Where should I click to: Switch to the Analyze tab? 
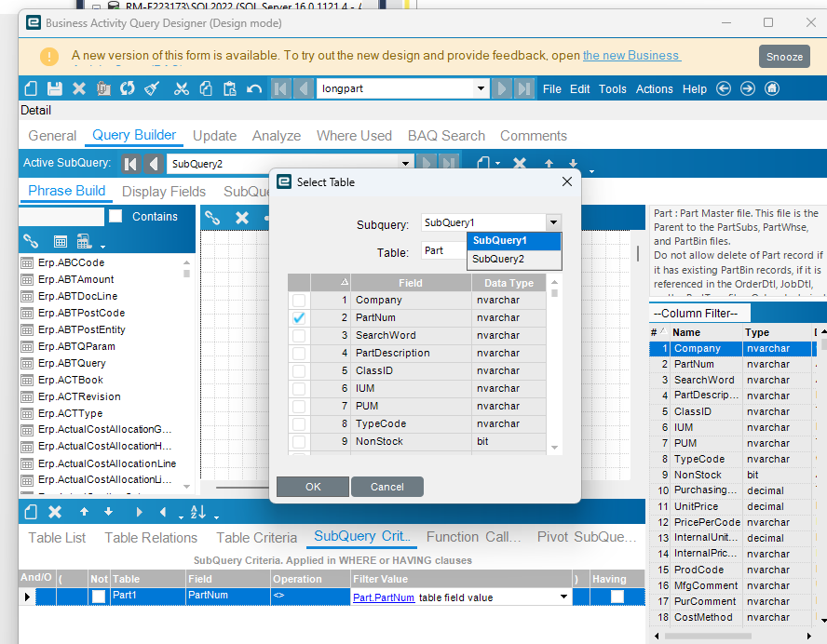click(277, 136)
